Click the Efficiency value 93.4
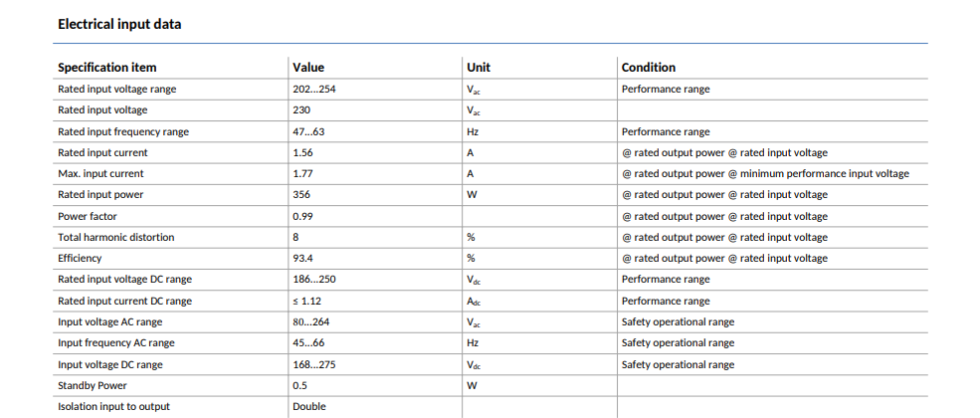Viewport: 980px width, 418px height. click(x=303, y=258)
